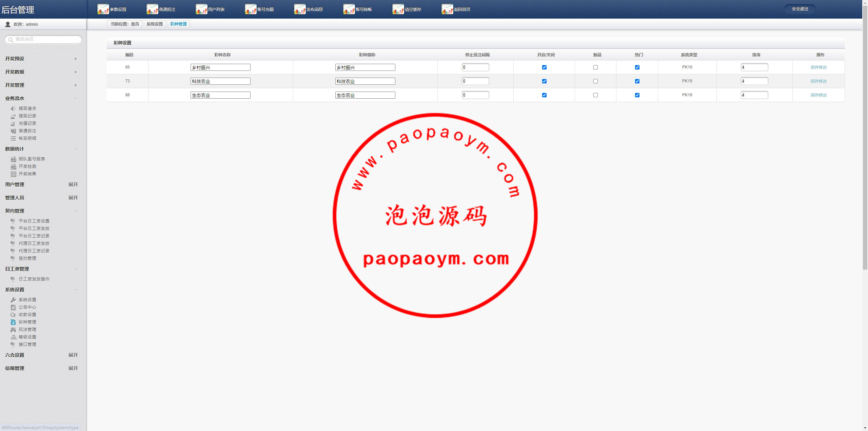868x431 pixels.
Task: Click the 接口管理 icon
Action: pyautogui.click(x=13, y=345)
